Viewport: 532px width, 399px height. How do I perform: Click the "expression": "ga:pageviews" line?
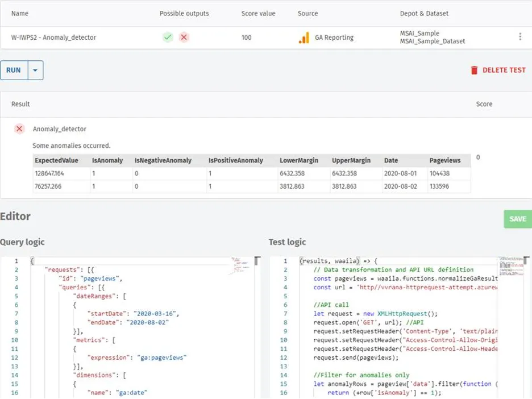[x=137, y=358]
